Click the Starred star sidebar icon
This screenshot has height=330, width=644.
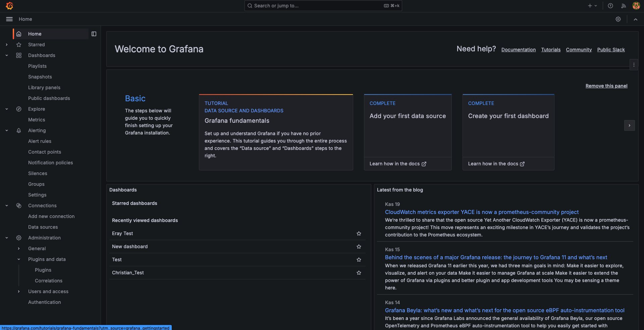[x=19, y=45]
